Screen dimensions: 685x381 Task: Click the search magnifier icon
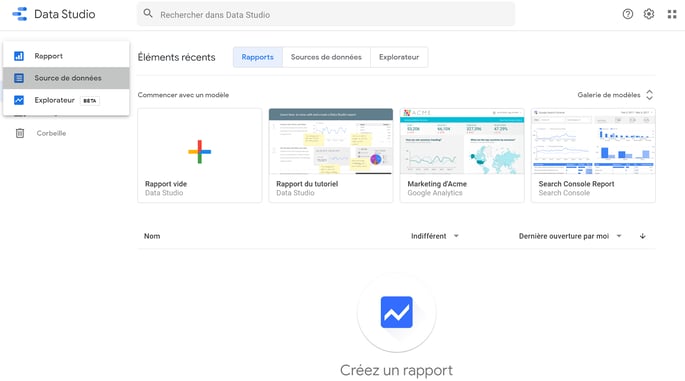coord(148,14)
